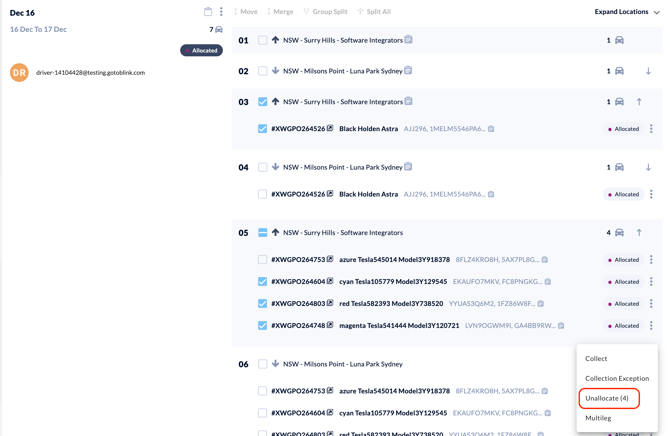This screenshot has height=436, width=670.
Task: Open external link for #XWGPO264526 in stop 03
Action: [x=330, y=129]
